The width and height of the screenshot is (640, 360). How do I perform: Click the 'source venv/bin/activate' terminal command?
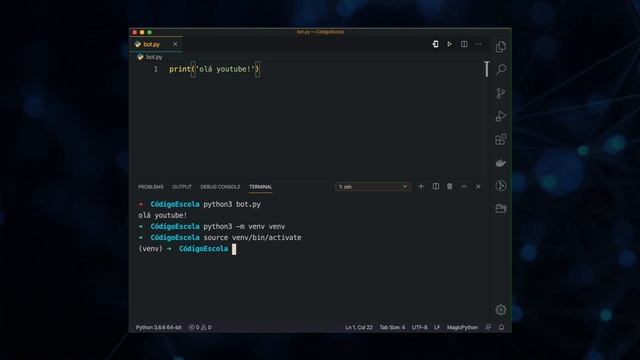point(252,238)
